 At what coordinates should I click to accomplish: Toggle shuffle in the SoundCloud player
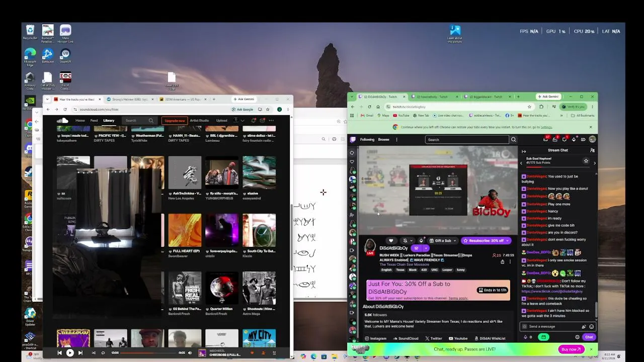click(94, 353)
